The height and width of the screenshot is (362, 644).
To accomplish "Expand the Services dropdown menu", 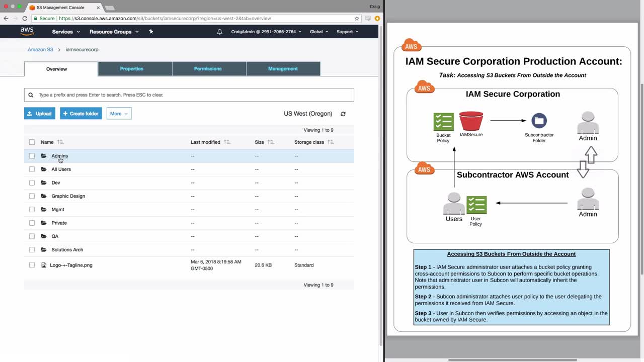I will tap(66, 32).
